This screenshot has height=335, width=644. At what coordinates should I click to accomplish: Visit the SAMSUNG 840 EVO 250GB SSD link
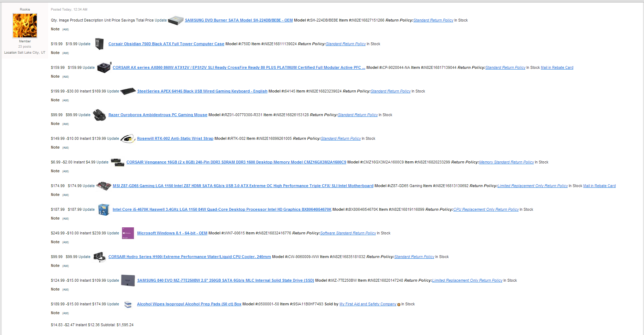225,281
